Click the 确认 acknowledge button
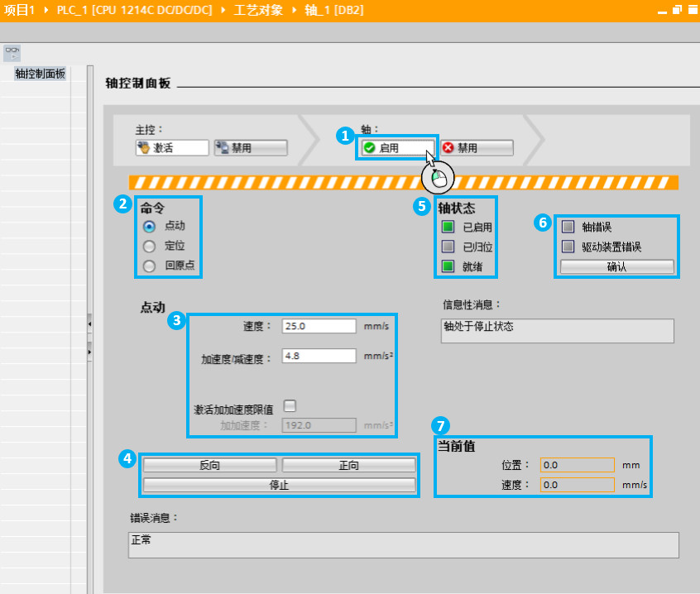This screenshot has width=700, height=594. point(617,266)
